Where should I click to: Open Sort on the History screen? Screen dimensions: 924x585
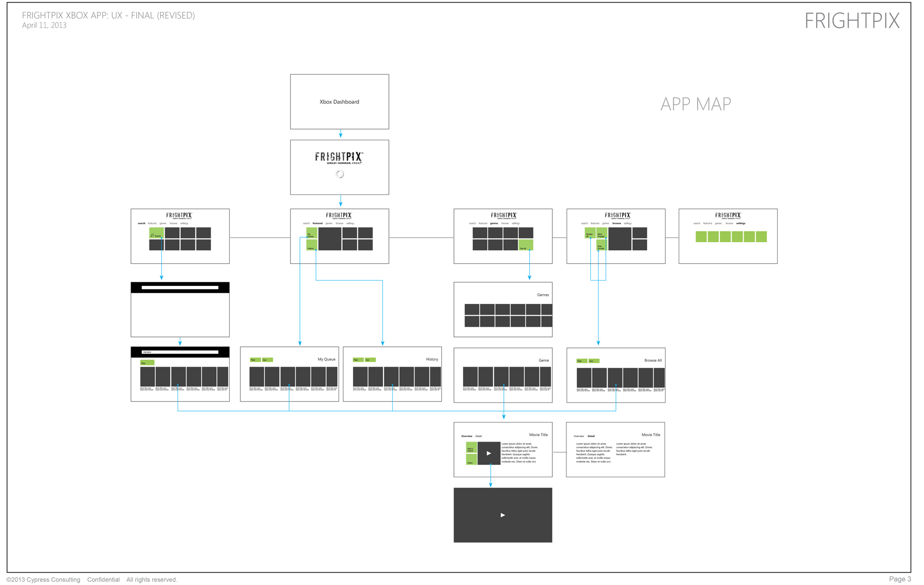(x=370, y=360)
